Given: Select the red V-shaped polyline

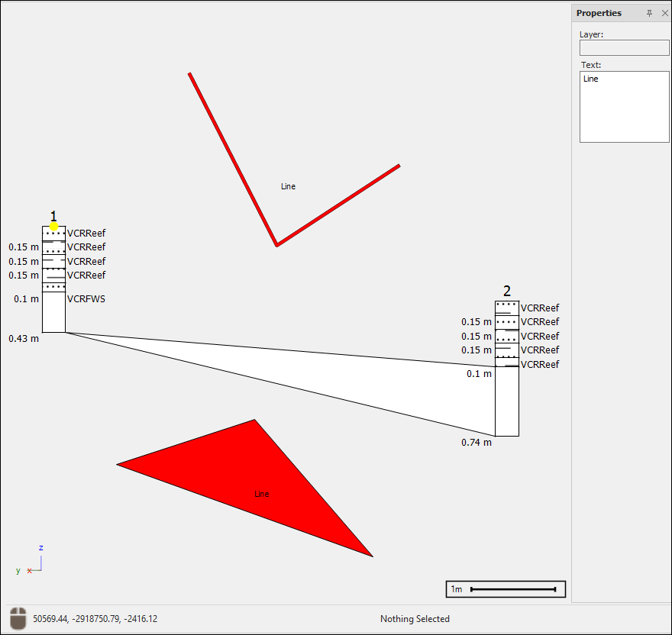Looking at the screenshot, I should [232, 159].
